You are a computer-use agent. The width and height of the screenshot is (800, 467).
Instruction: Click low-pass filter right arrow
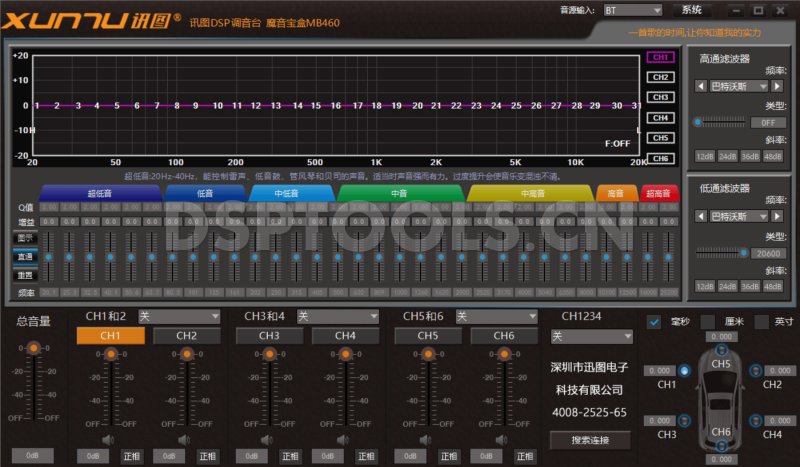coord(776,216)
